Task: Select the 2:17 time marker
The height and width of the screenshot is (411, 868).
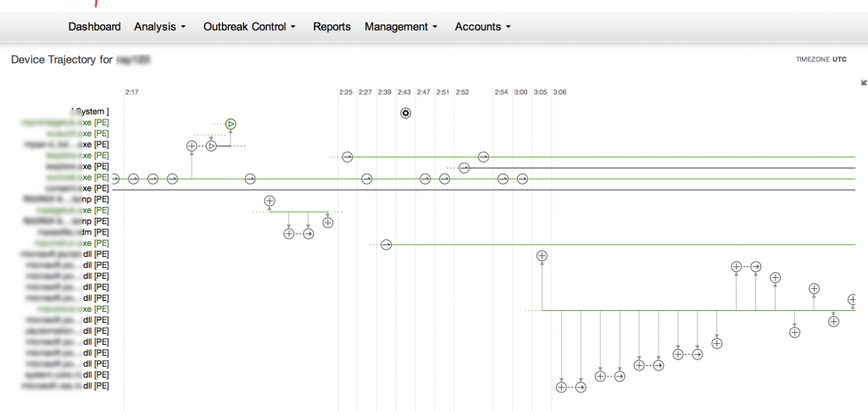Action: click(131, 92)
